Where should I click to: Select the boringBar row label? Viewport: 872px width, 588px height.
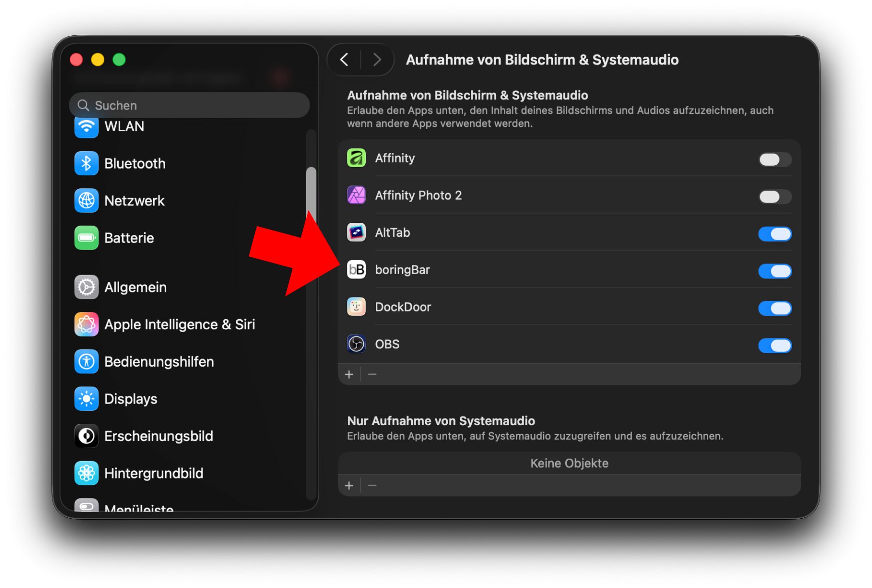pos(402,270)
